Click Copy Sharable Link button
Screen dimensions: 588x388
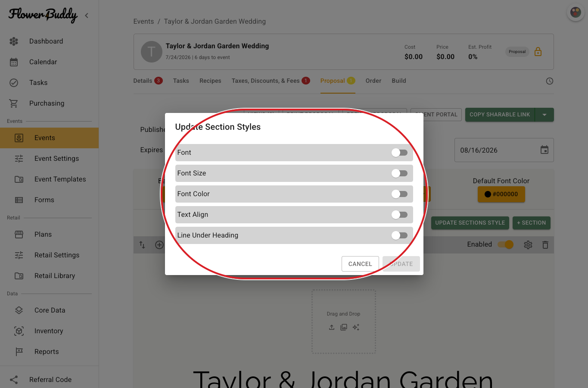500,115
